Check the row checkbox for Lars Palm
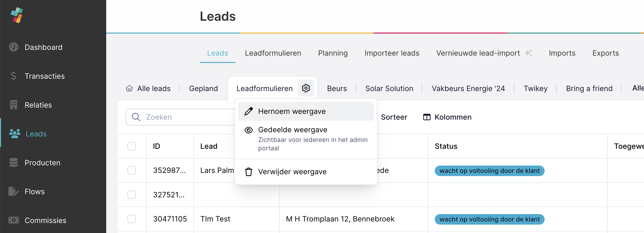This screenshot has height=233, width=644. click(x=132, y=170)
